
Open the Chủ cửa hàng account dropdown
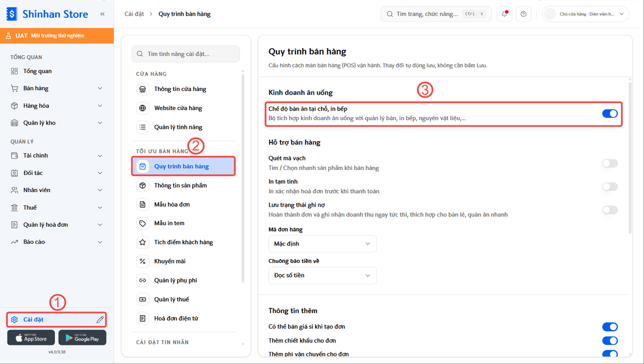coord(586,14)
